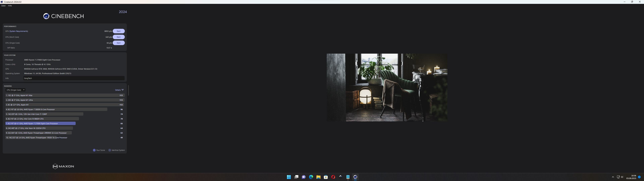Start the GPU benchmark test
The image size is (644, 181).
coord(119,31)
